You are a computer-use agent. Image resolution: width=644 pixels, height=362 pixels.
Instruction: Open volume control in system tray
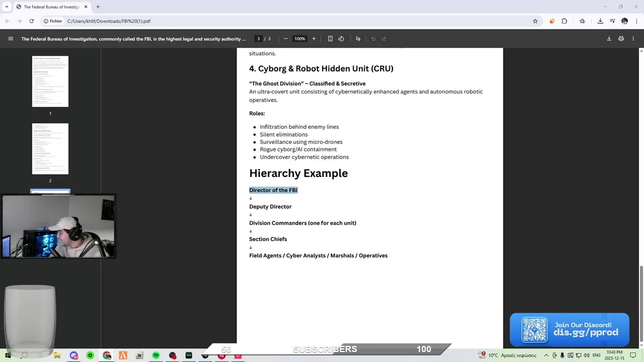(587, 355)
